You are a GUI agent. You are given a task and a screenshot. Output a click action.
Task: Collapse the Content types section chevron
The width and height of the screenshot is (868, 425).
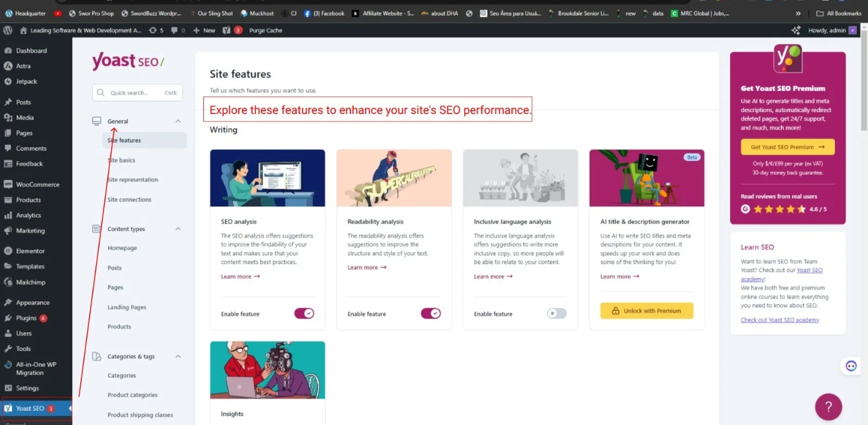(178, 229)
